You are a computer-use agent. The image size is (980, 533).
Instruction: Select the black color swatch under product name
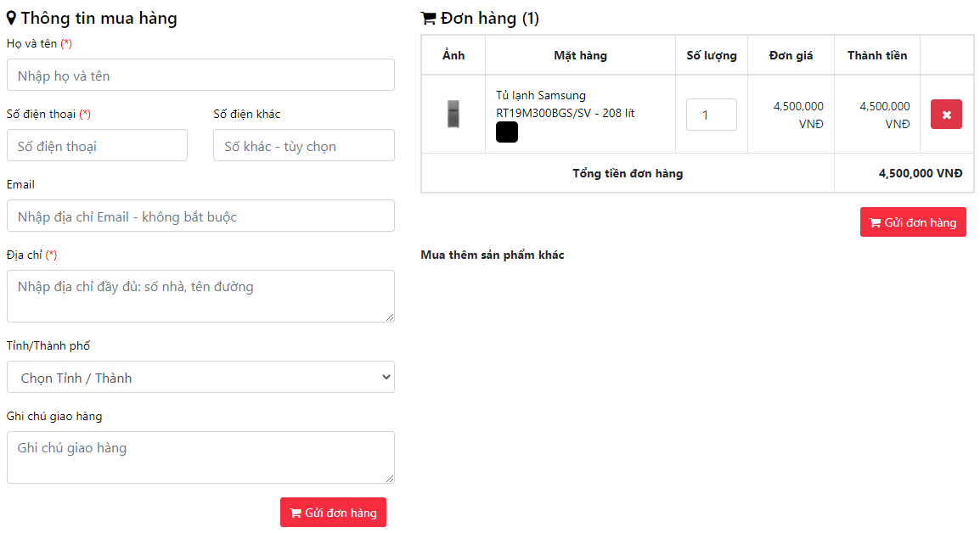click(507, 132)
